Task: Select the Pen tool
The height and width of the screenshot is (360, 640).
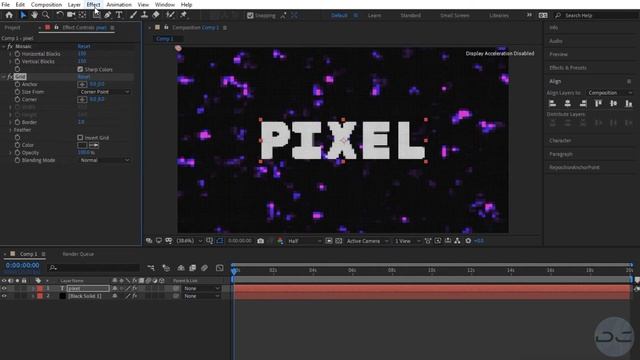Action: 107,15
